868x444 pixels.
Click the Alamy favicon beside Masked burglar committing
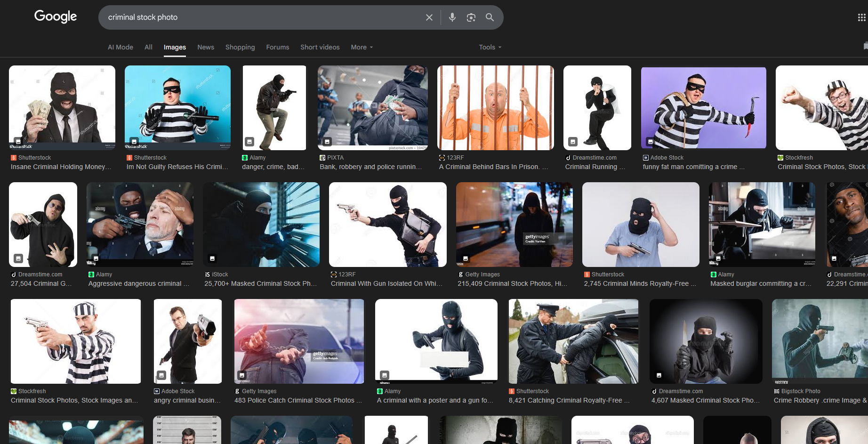tap(714, 274)
